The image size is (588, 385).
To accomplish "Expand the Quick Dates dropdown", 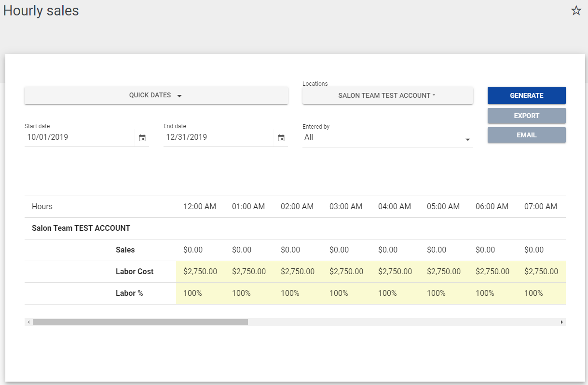I will click(x=156, y=95).
